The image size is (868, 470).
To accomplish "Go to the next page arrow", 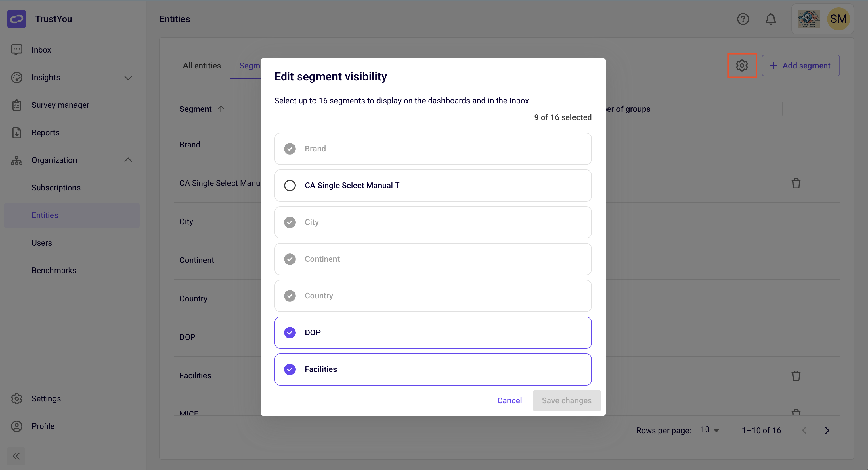I will point(827,430).
